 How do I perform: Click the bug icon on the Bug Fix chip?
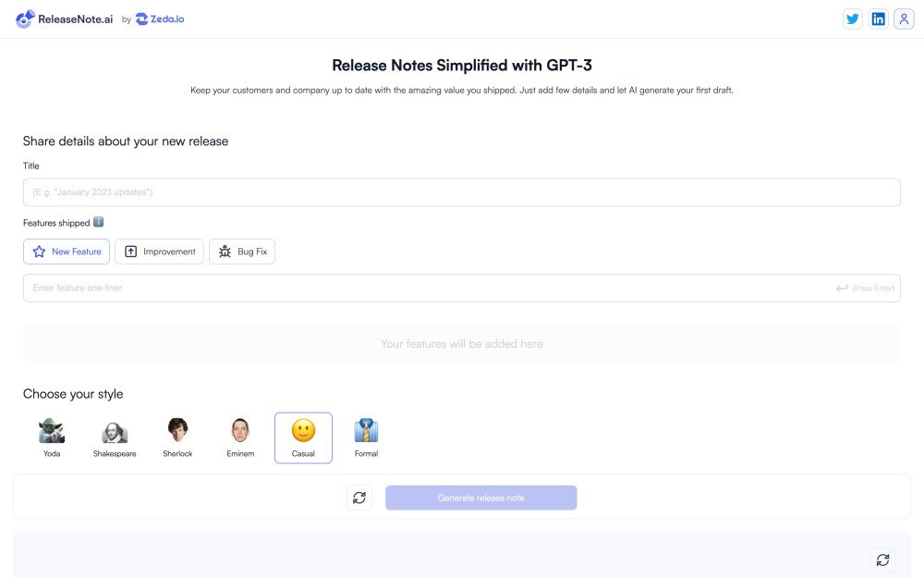tap(224, 251)
